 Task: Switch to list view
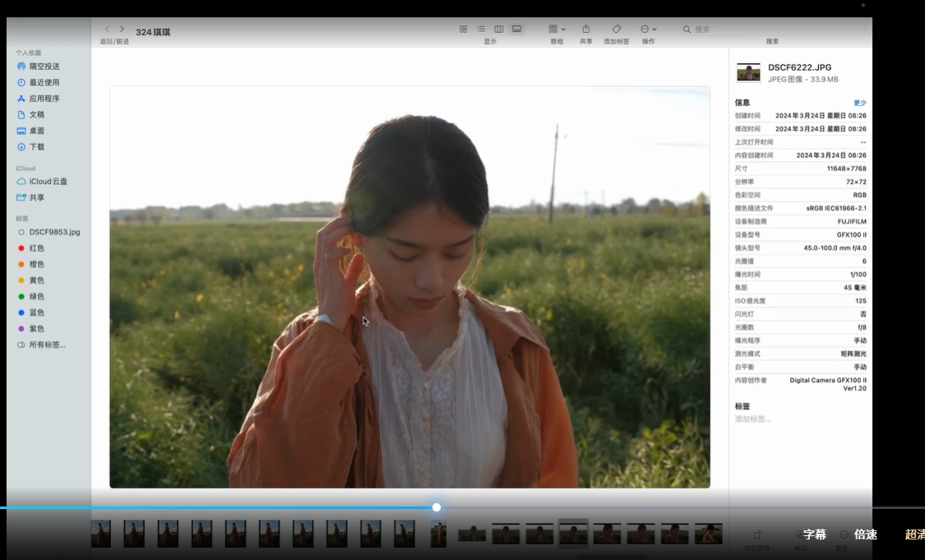(x=481, y=29)
